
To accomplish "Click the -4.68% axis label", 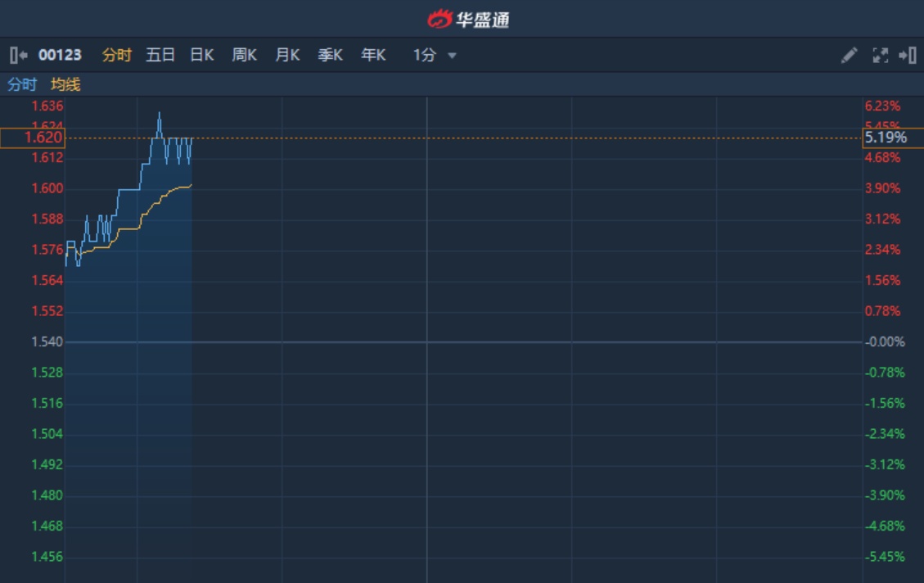I will click(x=885, y=526).
